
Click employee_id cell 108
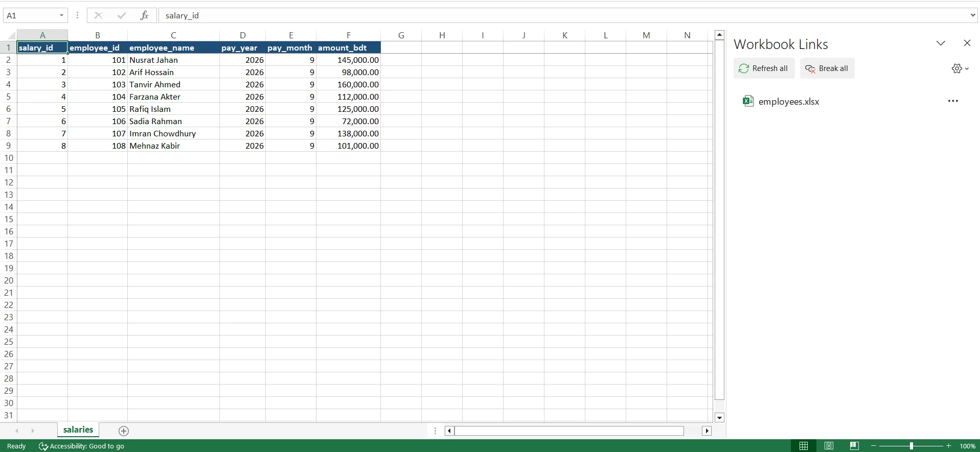pos(98,146)
